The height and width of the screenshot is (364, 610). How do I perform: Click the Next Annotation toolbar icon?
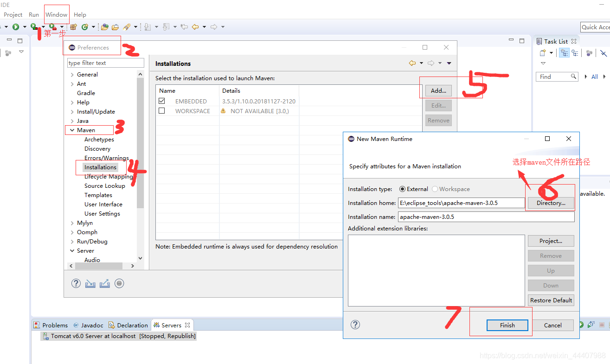coord(148,27)
